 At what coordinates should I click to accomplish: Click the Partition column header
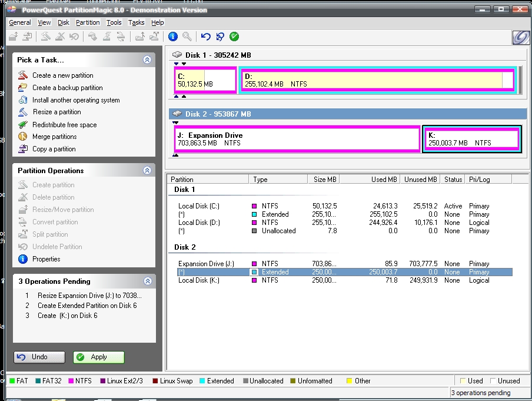click(x=208, y=179)
